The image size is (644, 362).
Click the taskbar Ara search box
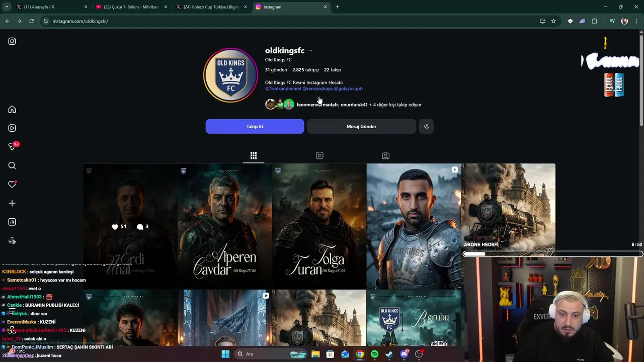[272, 354]
